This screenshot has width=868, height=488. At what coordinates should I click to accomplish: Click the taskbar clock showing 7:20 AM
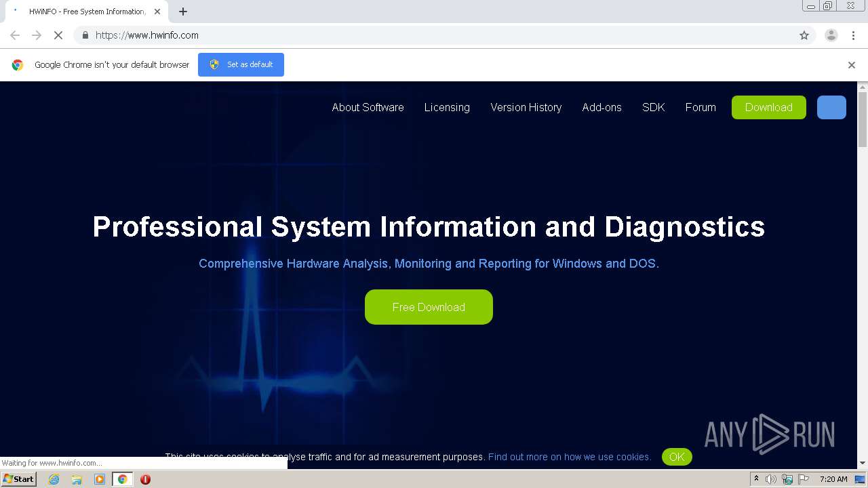coord(833,479)
